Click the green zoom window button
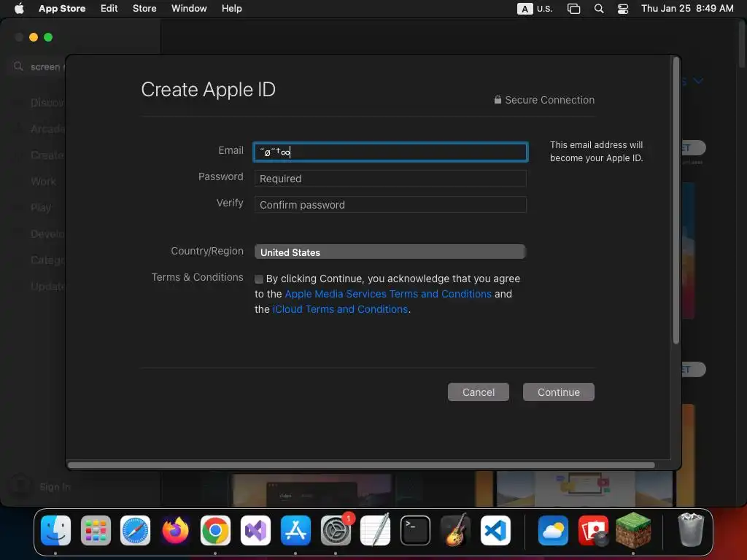This screenshot has height=560, width=747. tap(48, 37)
